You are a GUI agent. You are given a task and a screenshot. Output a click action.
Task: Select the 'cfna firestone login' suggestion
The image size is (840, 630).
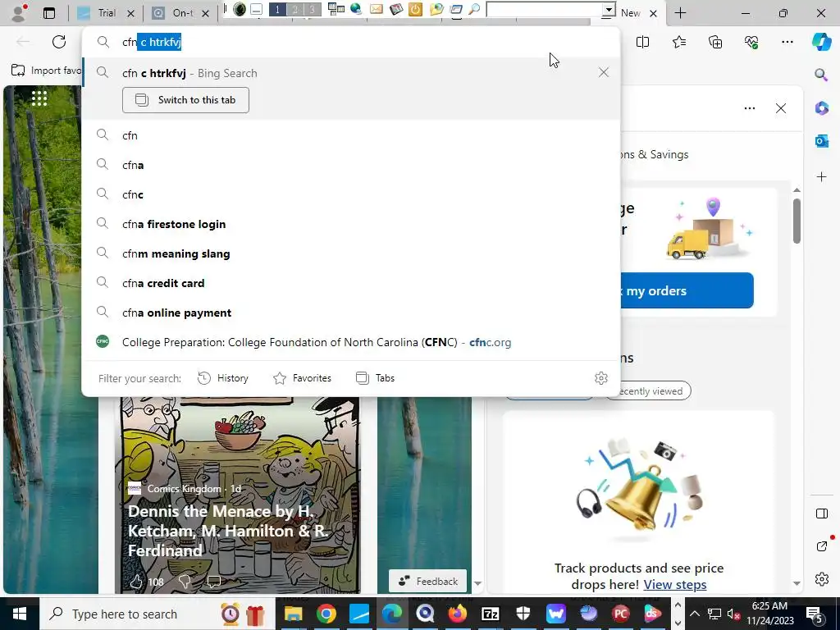click(351, 224)
